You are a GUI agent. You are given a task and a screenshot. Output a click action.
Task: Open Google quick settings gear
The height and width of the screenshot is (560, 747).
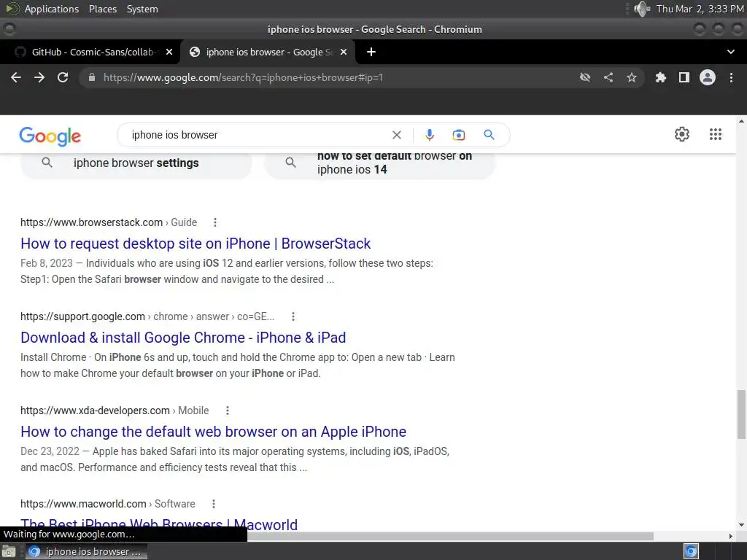(682, 134)
